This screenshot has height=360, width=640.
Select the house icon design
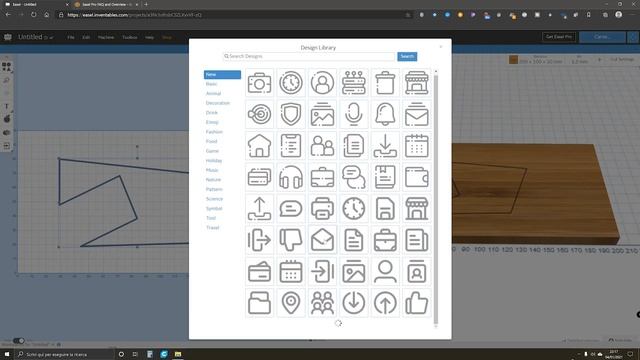pyautogui.click(x=259, y=146)
